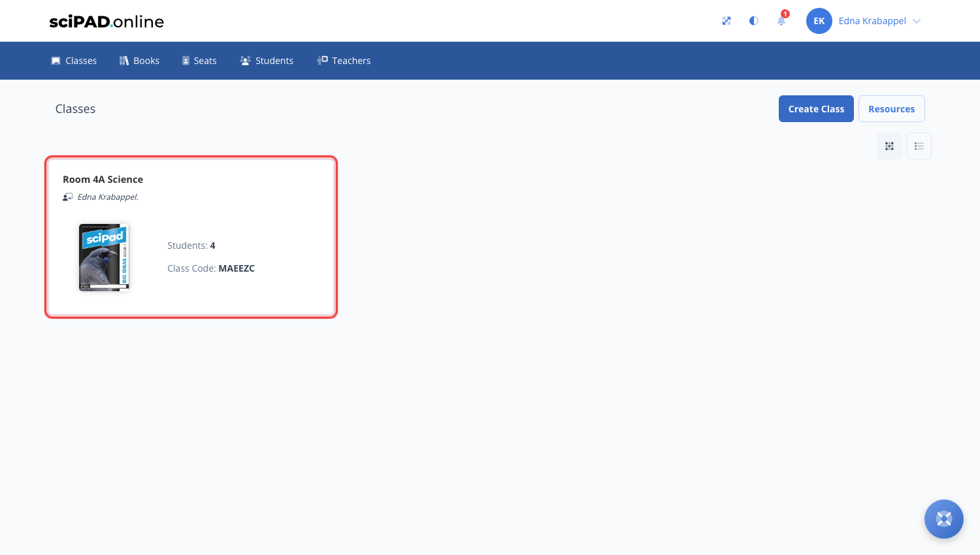This screenshot has width=980, height=555.
Task: Switch to grid view
Action: tap(889, 146)
